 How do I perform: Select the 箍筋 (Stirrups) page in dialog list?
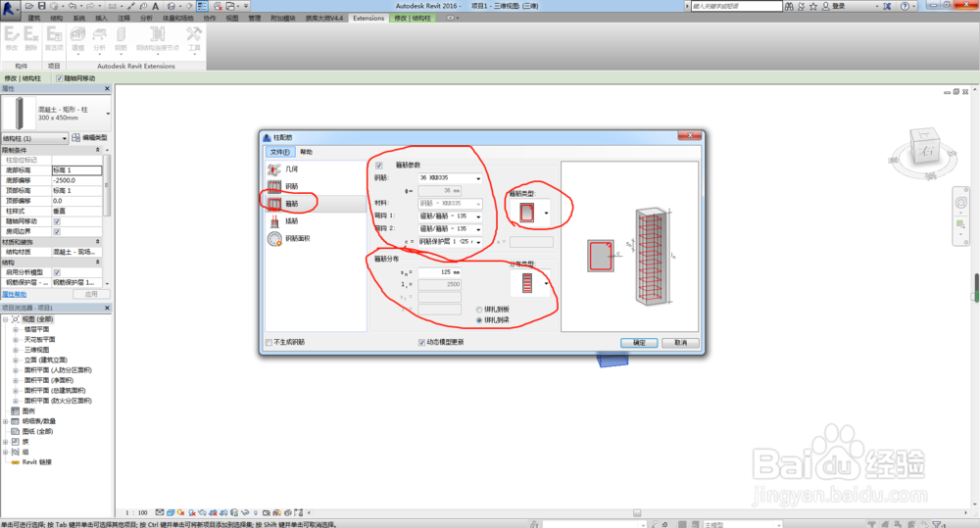(315, 204)
